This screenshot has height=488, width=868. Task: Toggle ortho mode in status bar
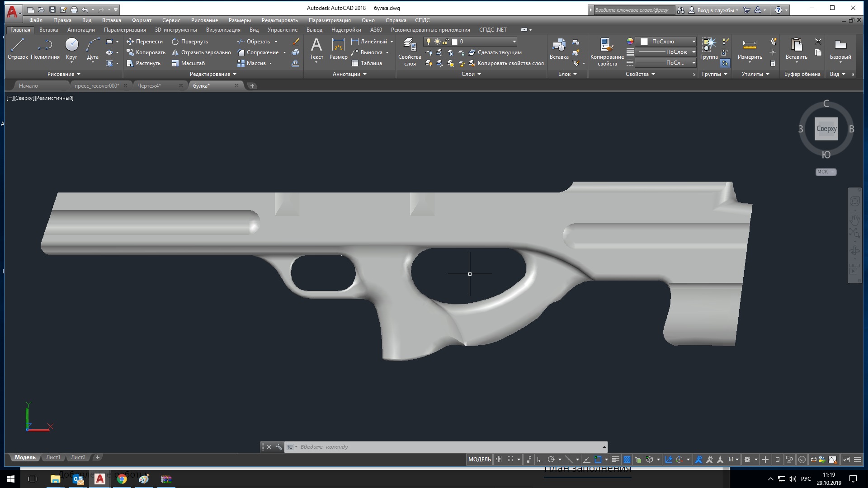[x=540, y=460]
